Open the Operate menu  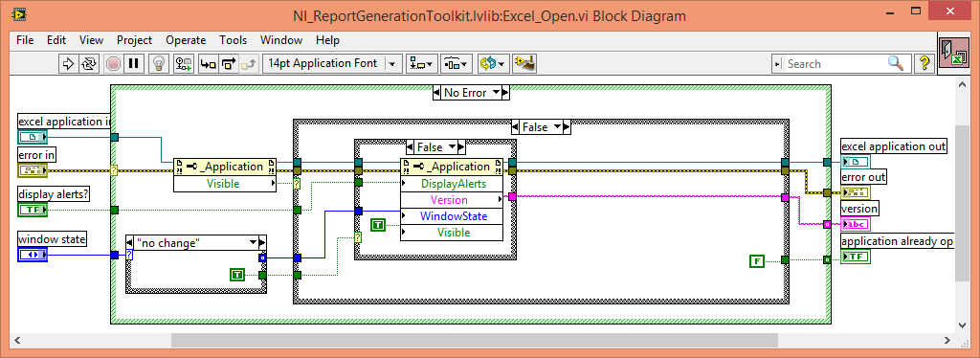tap(186, 40)
